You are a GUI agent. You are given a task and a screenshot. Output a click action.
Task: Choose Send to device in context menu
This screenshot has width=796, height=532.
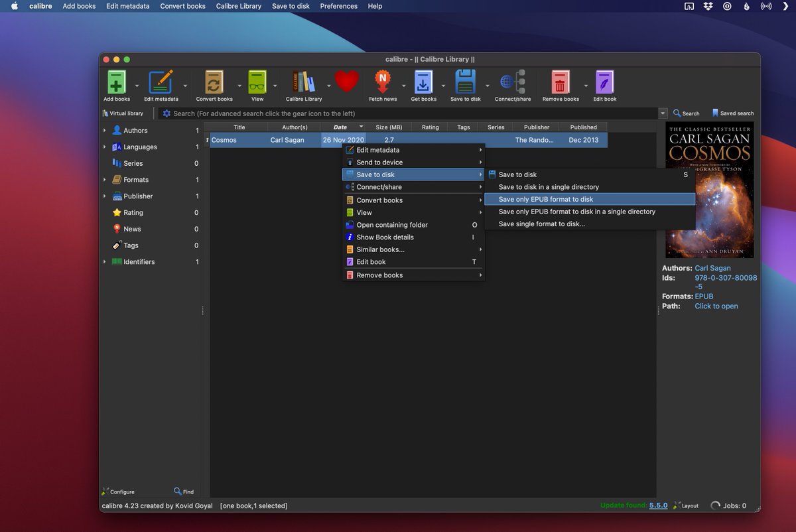click(x=413, y=163)
